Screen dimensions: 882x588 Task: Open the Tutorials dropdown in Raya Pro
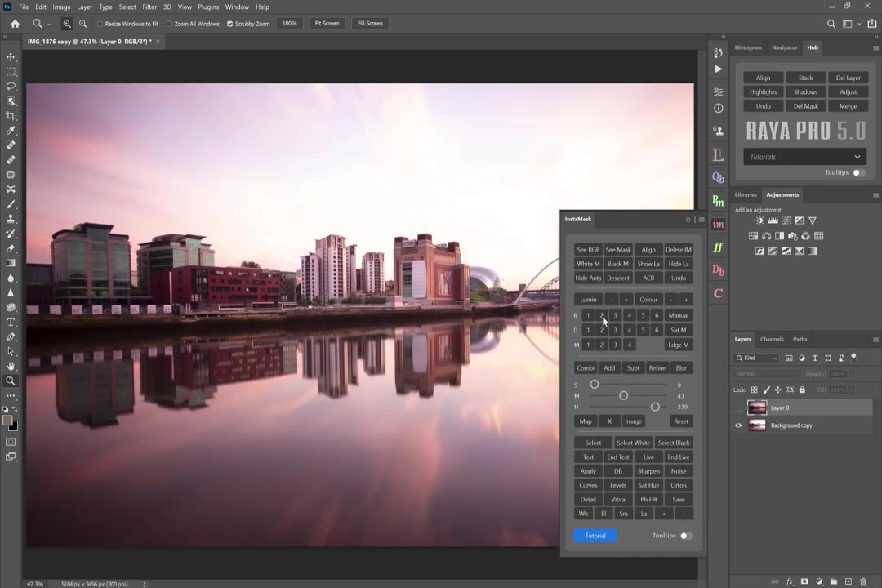tap(804, 157)
